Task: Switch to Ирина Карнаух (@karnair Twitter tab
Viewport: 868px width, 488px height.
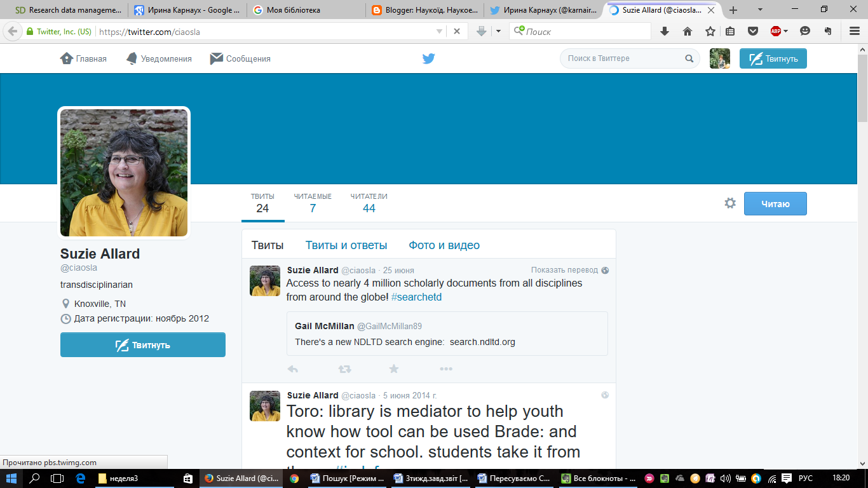Action: pos(543,10)
